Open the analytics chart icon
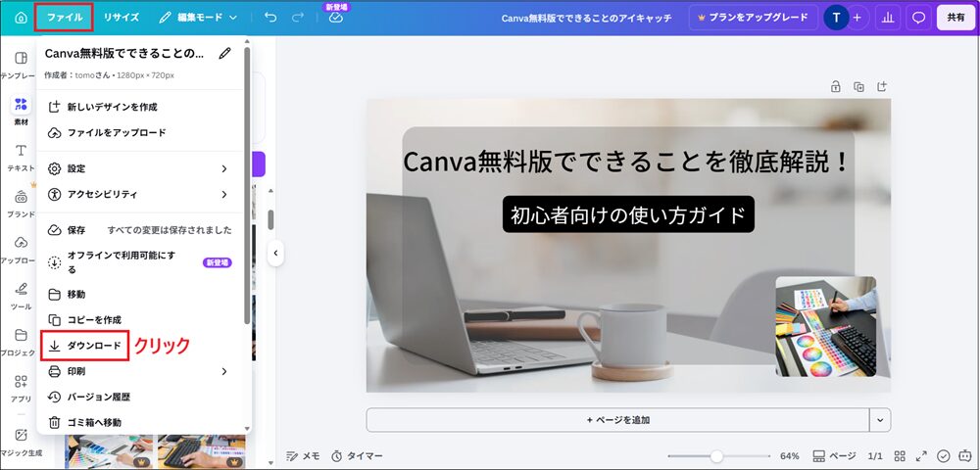Viewport: 980px width, 470px height. click(888, 18)
